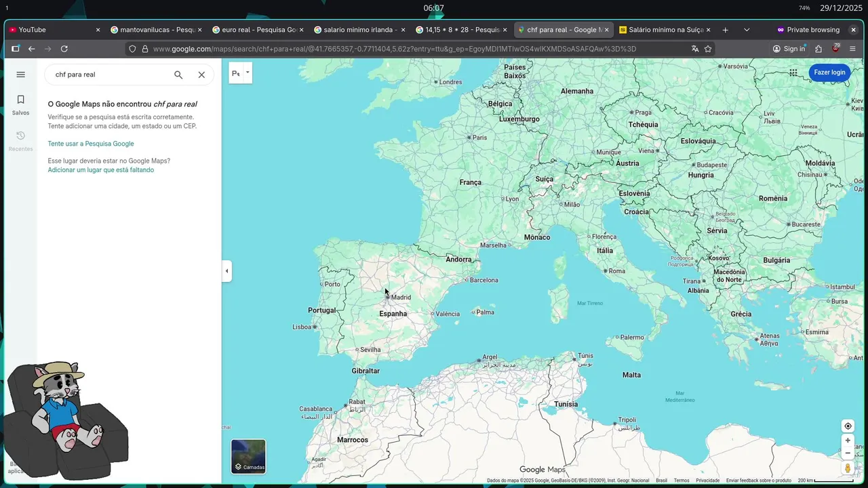
Task: Open the Privacidade footer link
Action: pos(707,481)
